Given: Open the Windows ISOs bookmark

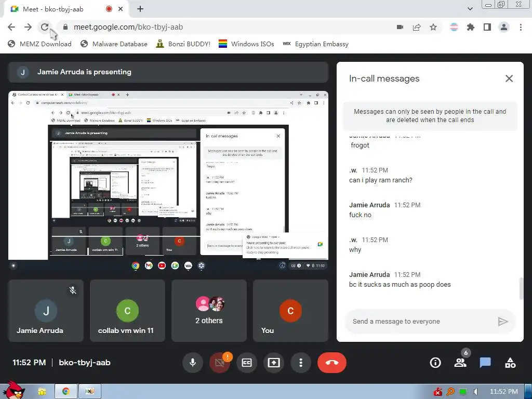Looking at the screenshot, I should (246, 44).
